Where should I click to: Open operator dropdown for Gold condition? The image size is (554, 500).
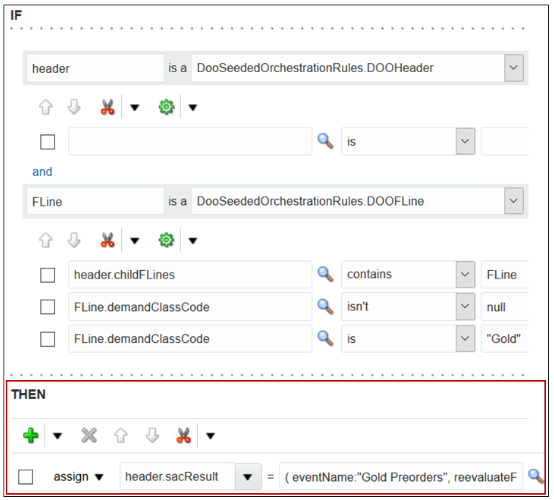[x=465, y=339]
